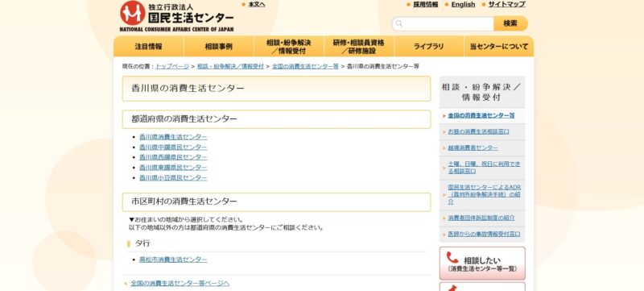Image resolution: width=644 pixels, height=291 pixels.
Task: Jump to 本文へ skip link
Action: (257, 5)
